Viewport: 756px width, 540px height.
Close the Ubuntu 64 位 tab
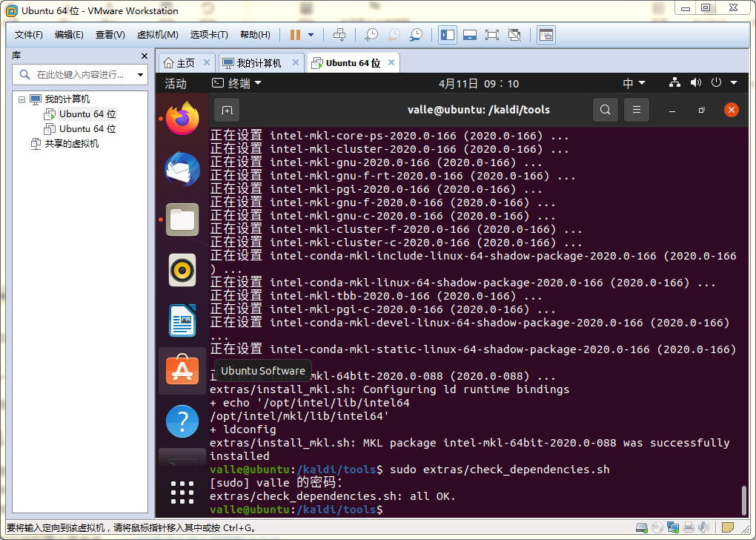pyautogui.click(x=391, y=63)
